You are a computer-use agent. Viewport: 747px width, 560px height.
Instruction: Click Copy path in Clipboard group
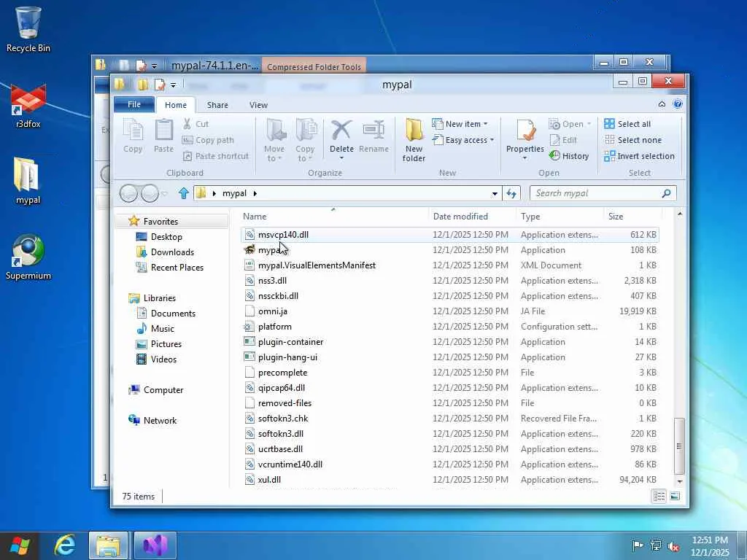[x=208, y=140]
